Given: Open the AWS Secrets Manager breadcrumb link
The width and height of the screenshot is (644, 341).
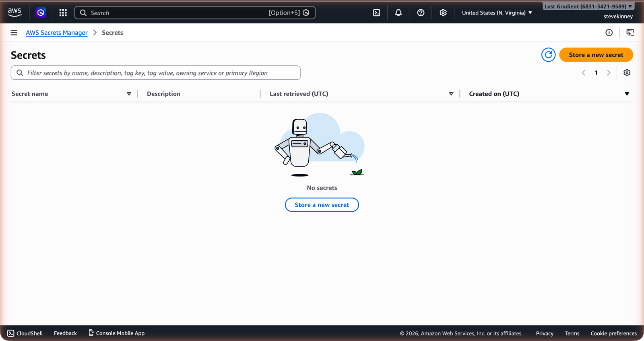Looking at the screenshot, I should 57,33.
